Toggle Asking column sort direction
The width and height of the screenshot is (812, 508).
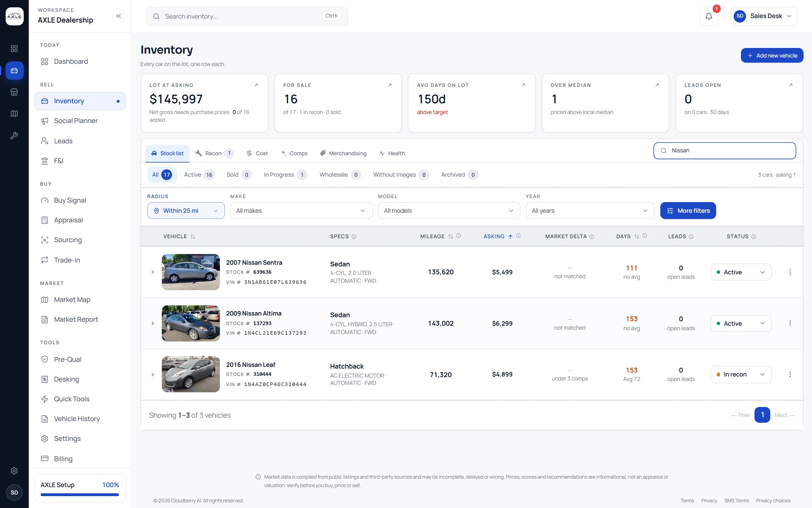(510, 237)
